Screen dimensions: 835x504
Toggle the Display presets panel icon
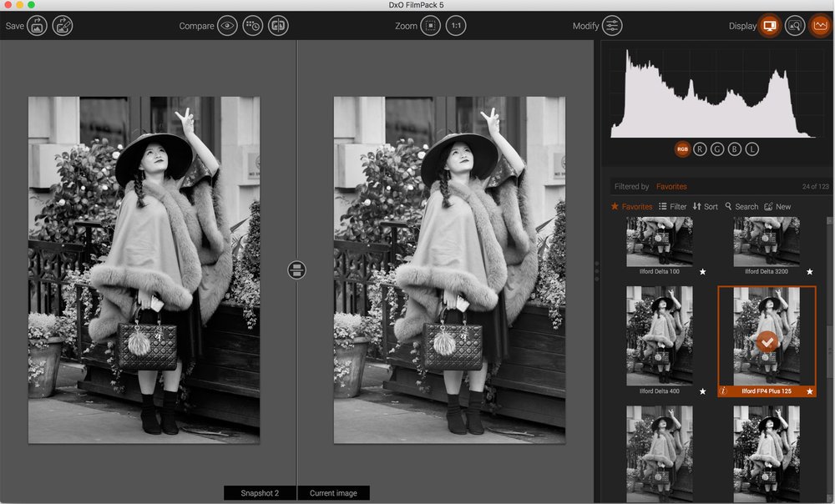770,26
